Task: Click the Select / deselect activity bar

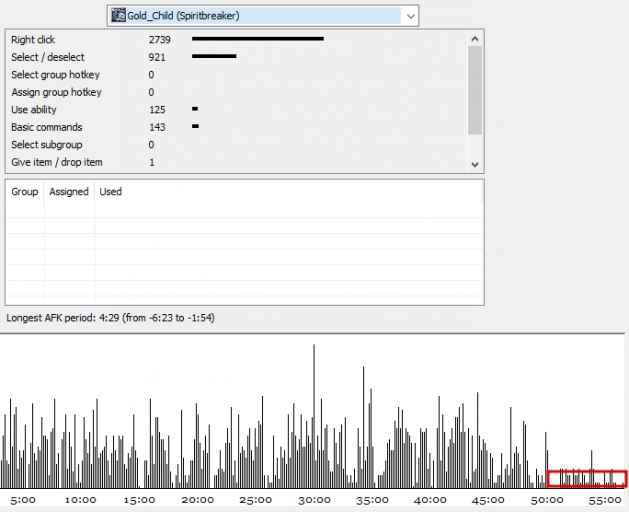Action: click(x=214, y=57)
